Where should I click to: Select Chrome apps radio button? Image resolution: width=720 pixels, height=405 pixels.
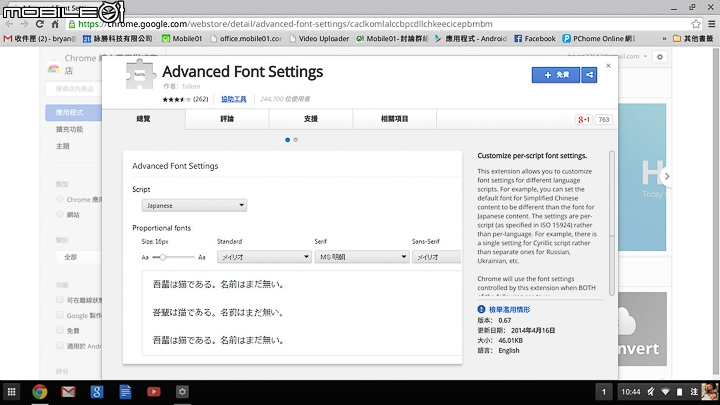coord(60,199)
